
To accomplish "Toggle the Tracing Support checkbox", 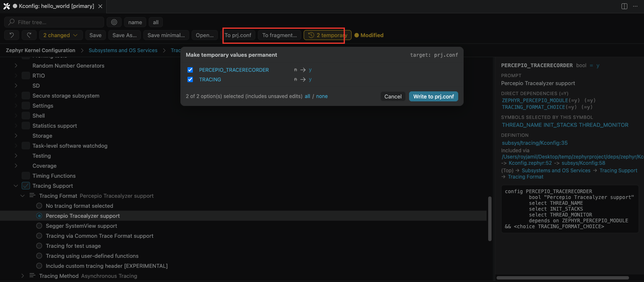I will click(x=26, y=186).
